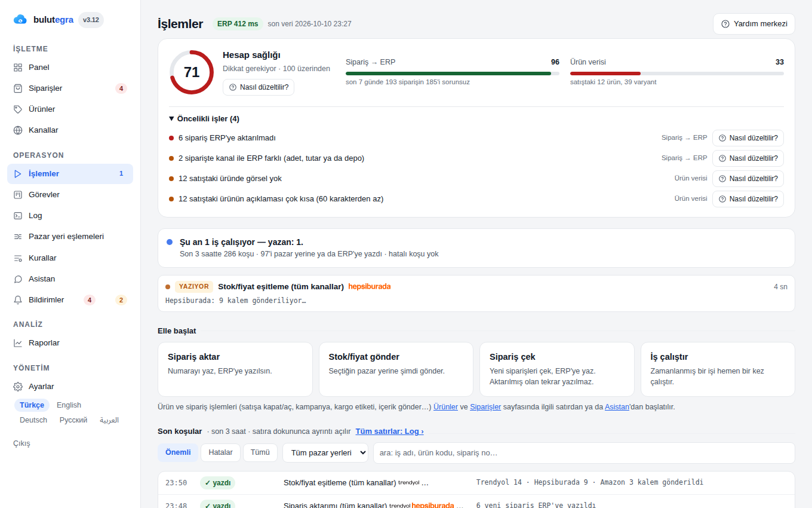Focus the search field for iş adı, ürün kodu
This screenshot has height=508, width=812.
pos(584,453)
